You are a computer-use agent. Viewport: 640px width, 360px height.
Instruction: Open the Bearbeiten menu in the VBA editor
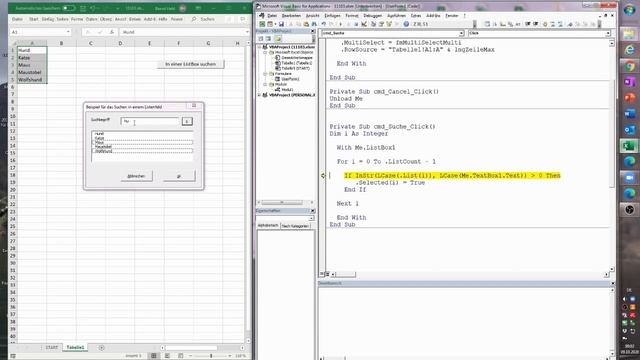coord(291,16)
